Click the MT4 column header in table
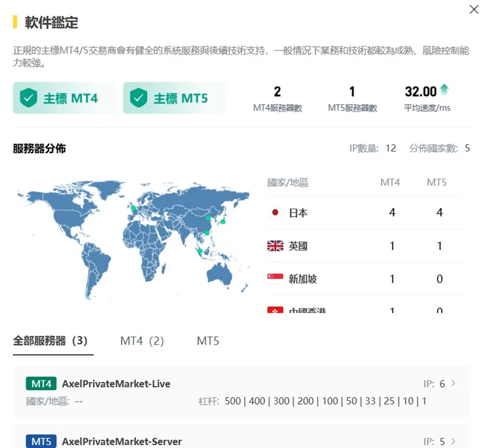The height and width of the screenshot is (448, 480). pyautogui.click(x=390, y=183)
